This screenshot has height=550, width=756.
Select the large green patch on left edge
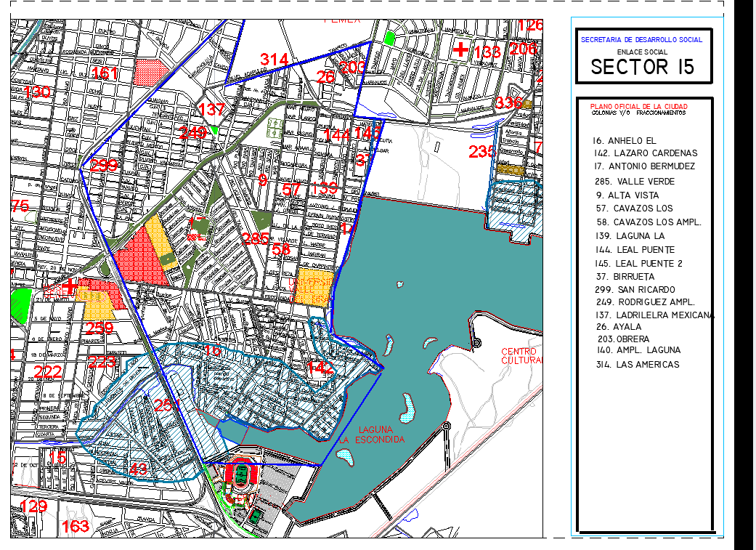[21, 305]
